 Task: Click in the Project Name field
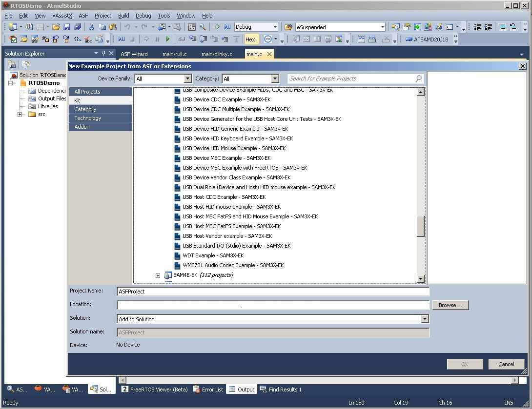(x=273, y=292)
